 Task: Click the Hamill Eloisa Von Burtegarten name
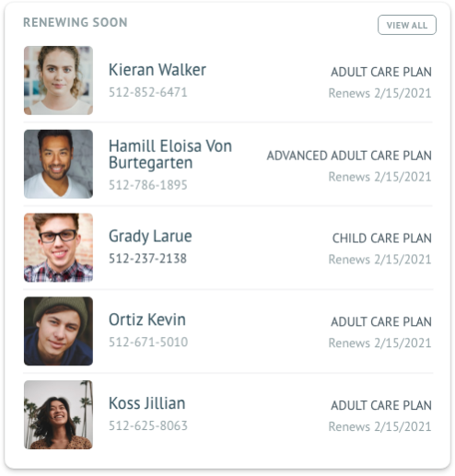(x=170, y=155)
